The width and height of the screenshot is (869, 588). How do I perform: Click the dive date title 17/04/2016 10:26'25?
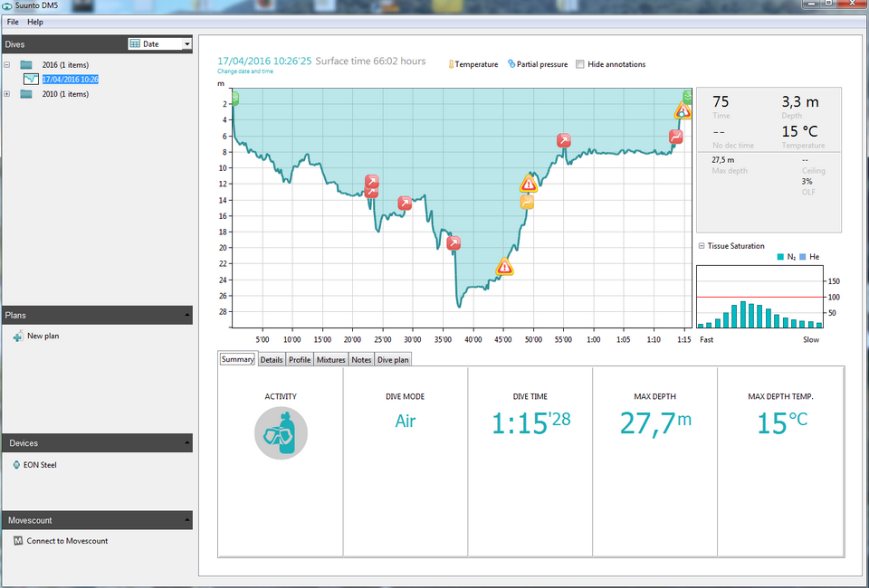[x=264, y=61]
